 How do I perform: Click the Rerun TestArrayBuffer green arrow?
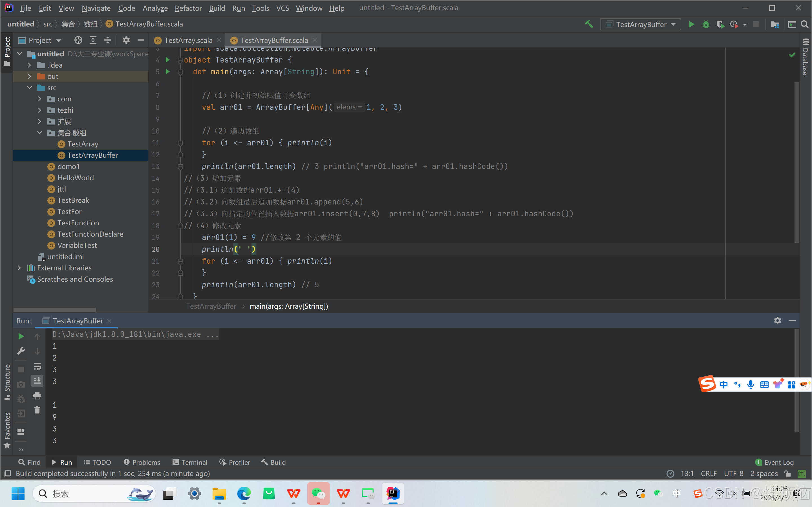pos(21,336)
